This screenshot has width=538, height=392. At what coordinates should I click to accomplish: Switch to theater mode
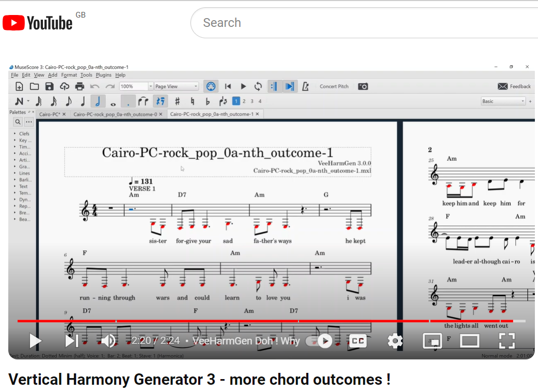click(470, 341)
